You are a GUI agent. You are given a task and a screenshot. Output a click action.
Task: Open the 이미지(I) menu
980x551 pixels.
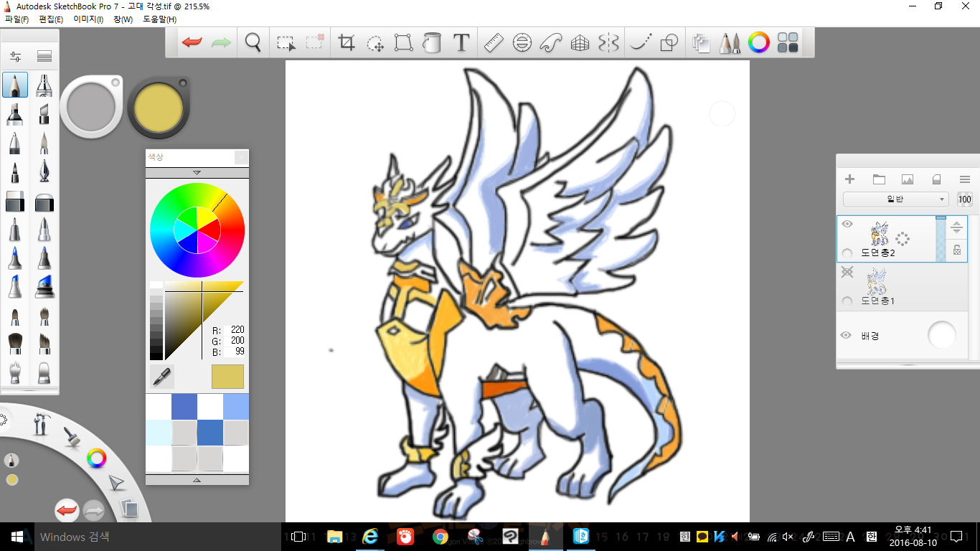click(88, 19)
